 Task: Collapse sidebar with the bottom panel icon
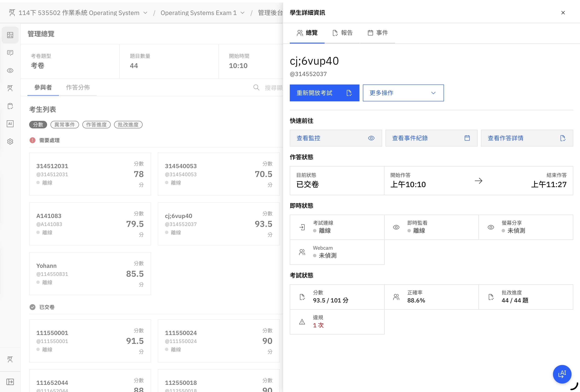pos(10,382)
